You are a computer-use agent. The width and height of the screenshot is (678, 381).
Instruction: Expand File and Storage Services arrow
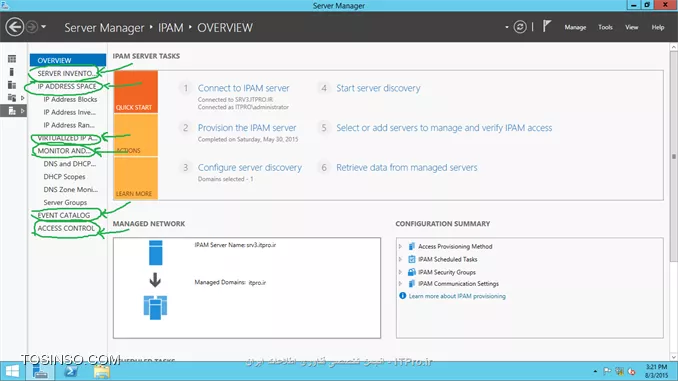point(22,98)
